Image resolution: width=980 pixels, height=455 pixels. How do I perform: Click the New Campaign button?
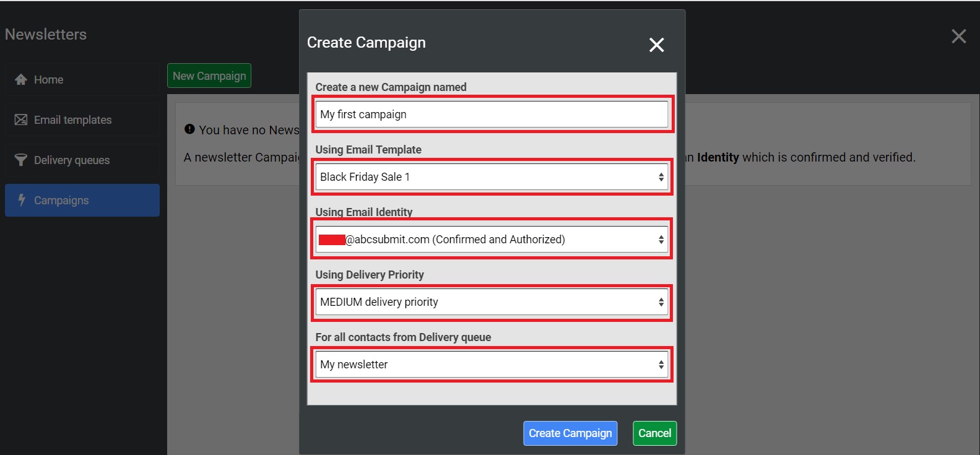tap(209, 76)
